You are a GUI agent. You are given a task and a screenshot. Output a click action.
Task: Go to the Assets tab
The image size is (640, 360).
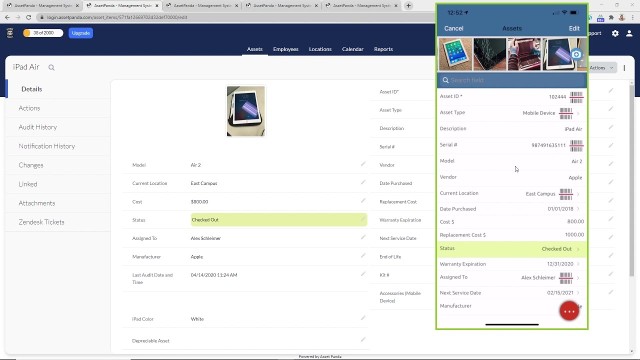255,49
